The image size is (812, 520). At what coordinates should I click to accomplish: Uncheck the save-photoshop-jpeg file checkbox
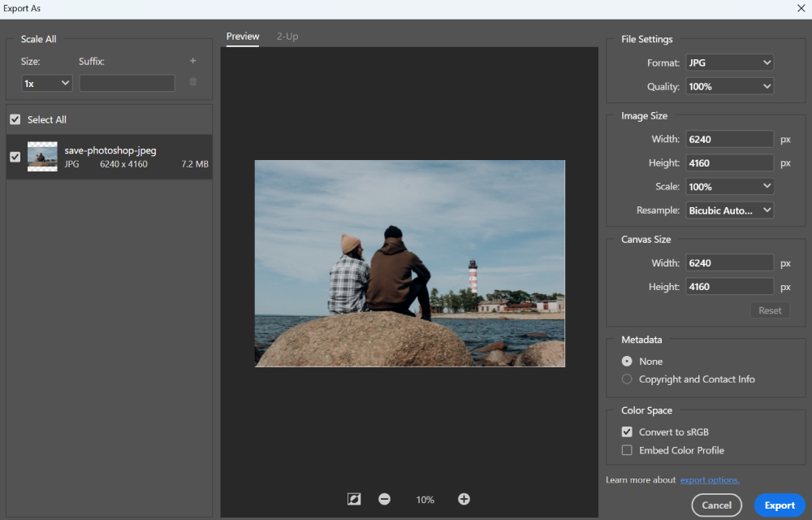coord(15,157)
